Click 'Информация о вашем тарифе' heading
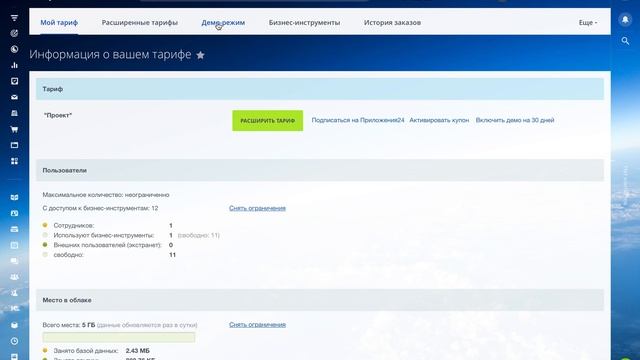 point(110,55)
